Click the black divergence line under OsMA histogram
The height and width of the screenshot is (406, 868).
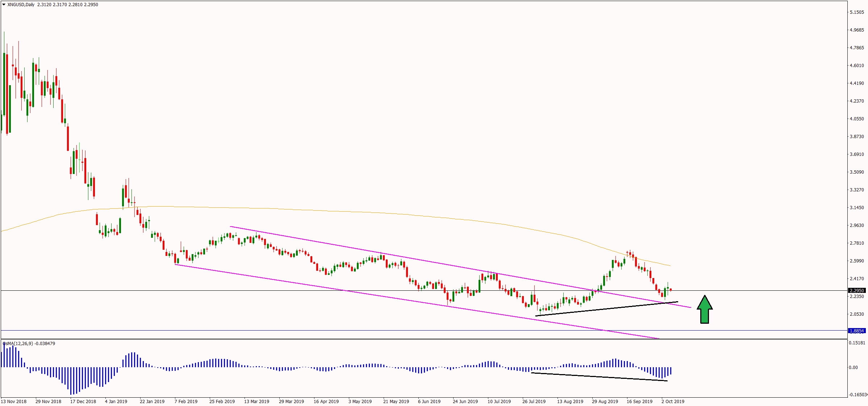coord(598,377)
